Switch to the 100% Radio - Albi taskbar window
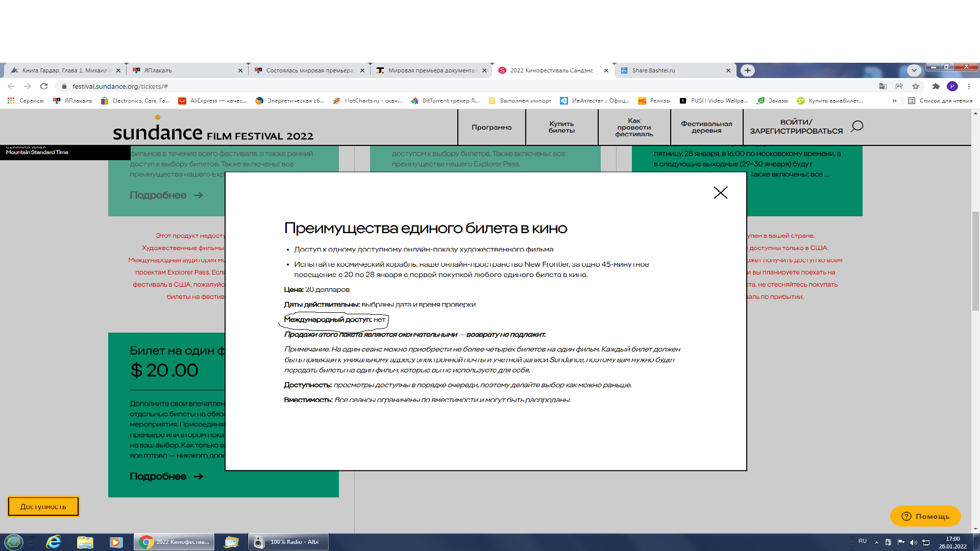 coord(288,542)
